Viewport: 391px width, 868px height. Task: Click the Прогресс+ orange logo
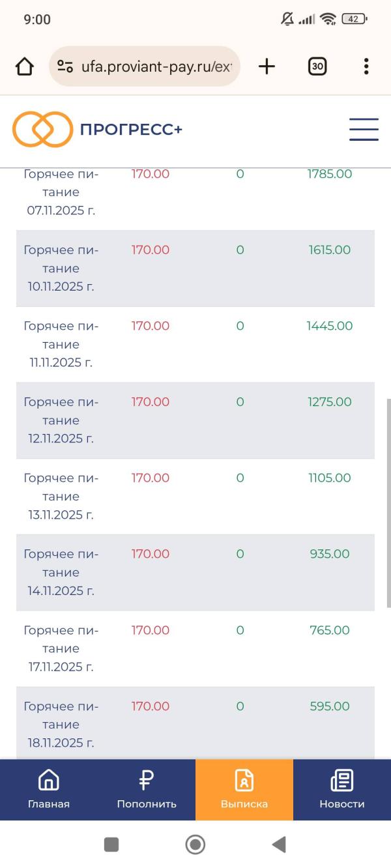(x=42, y=129)
